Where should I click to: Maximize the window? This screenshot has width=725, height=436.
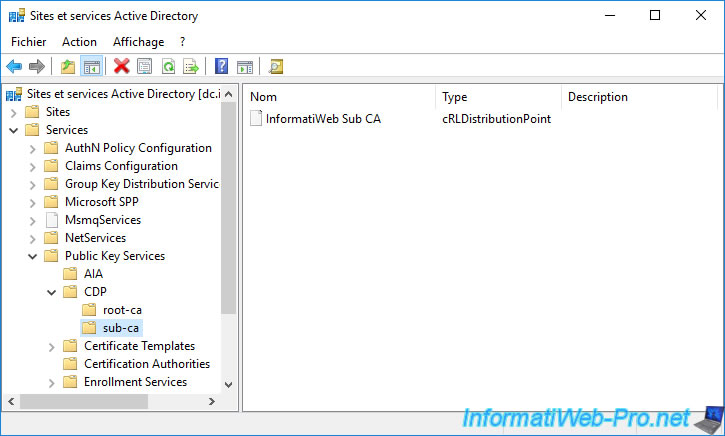pos(655,16)
